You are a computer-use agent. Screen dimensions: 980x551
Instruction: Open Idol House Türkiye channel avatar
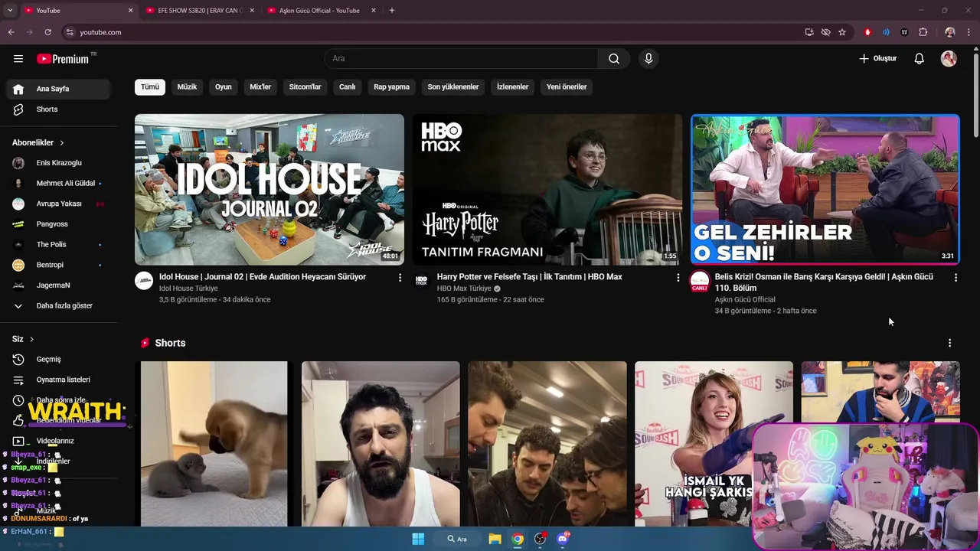[144, 281]
